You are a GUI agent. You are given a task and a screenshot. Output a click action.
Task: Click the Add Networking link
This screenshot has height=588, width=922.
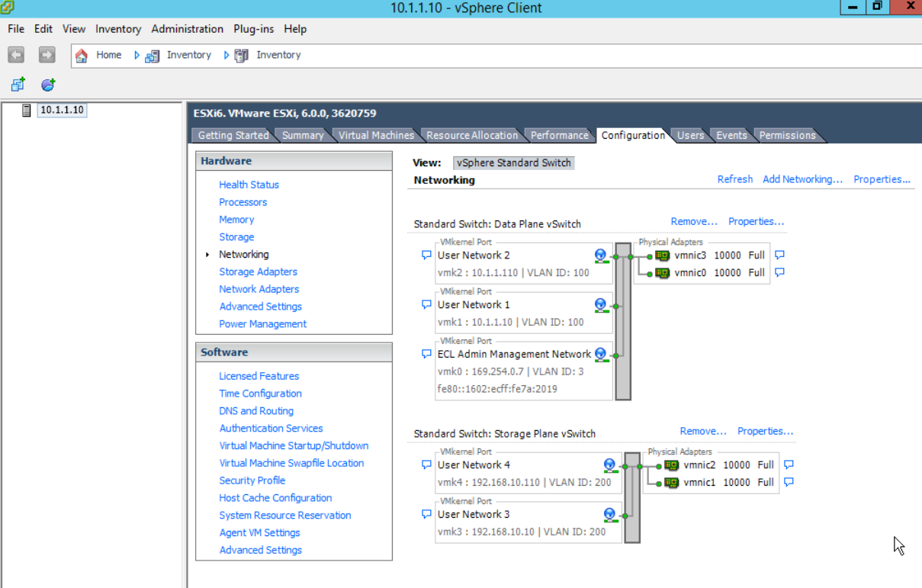click(x=802, y=178)
